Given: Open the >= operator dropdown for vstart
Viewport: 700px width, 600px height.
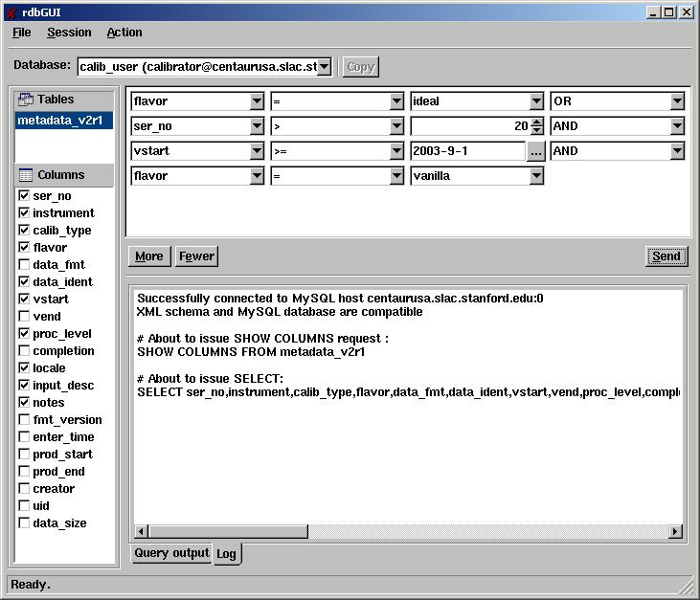Looking at the screenshot, I should click(x=396, y=151).
